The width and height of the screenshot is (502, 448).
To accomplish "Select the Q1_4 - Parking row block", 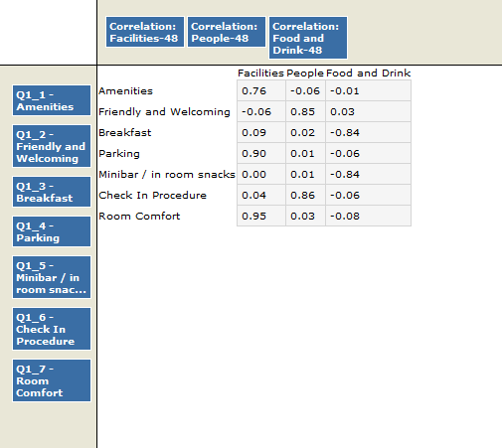I will pyautogui.click(x=52, y=231).
